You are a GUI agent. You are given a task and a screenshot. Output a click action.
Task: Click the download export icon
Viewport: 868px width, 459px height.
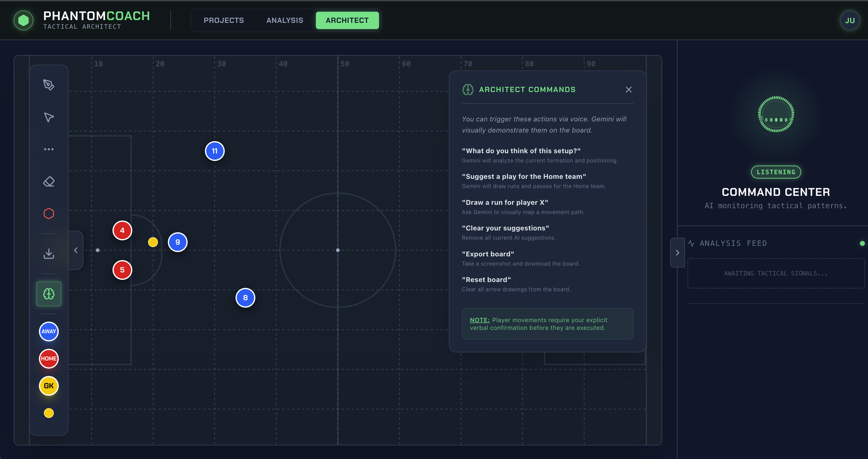(49, 254)
